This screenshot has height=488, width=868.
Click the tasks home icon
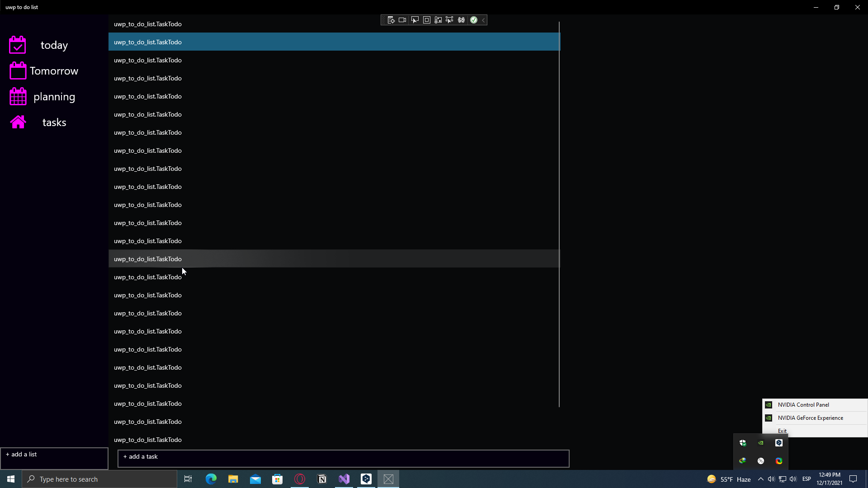[18, 122]
